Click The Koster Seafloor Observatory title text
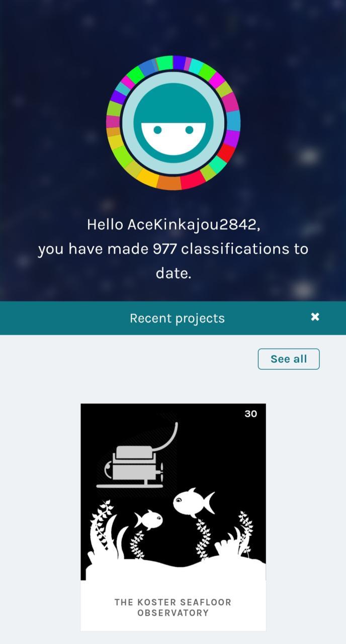346x644 pixels. coord(173,607)
